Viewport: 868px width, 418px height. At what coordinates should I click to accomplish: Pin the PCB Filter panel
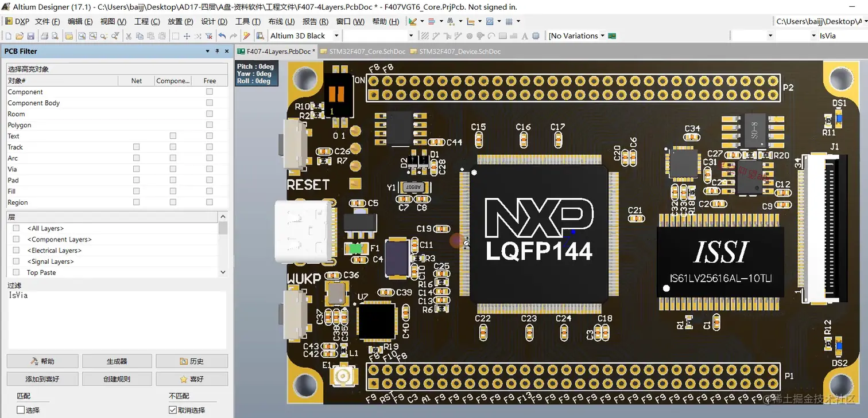217,51
